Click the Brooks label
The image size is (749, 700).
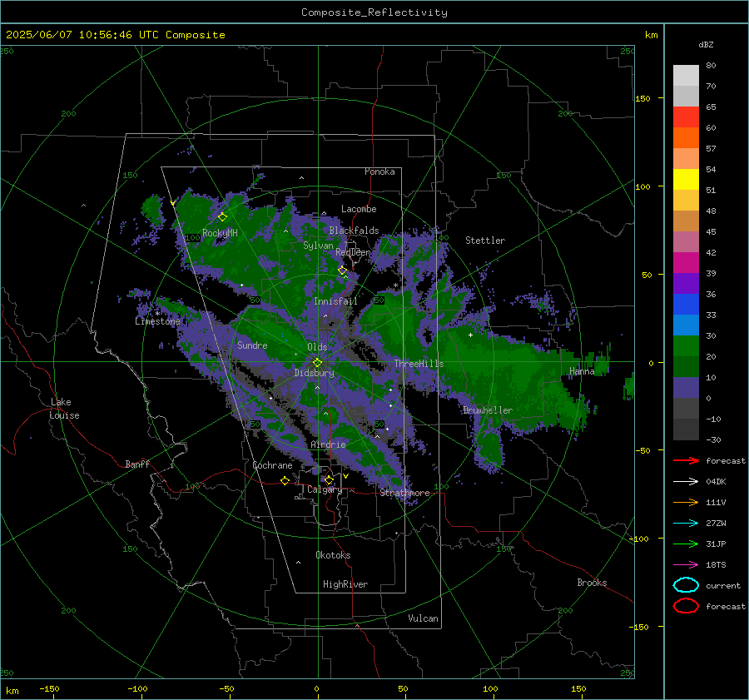click(592, 583)
